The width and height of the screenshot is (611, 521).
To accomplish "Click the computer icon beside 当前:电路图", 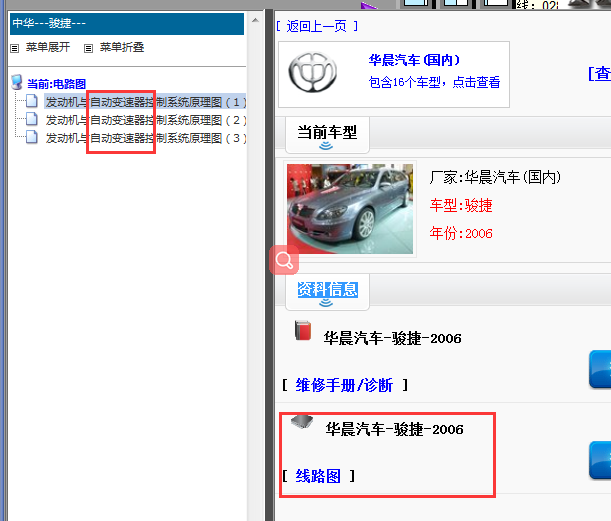I will click(17, 82).
